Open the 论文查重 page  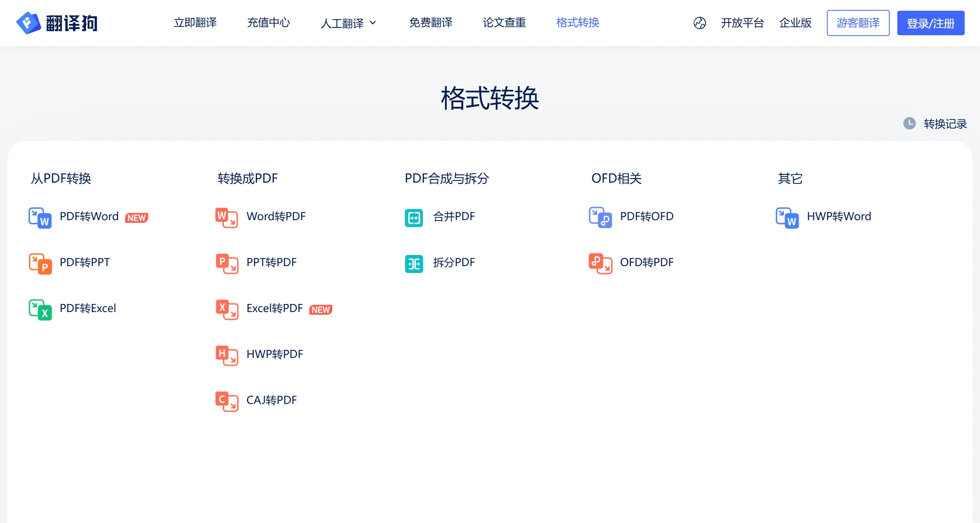coord(505,23)
